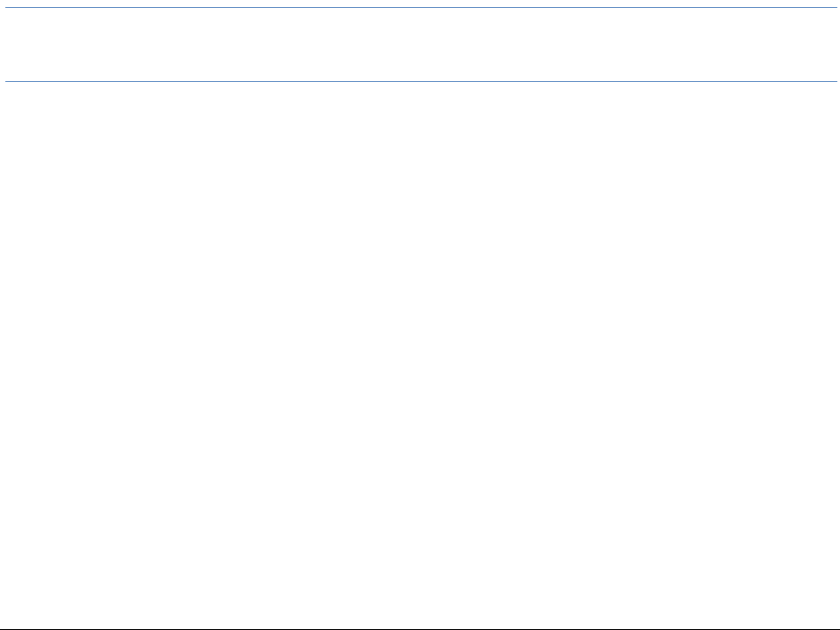Click the black line at the bottom
This screenshot has width=840, height=630.
(x=420, y=628)
